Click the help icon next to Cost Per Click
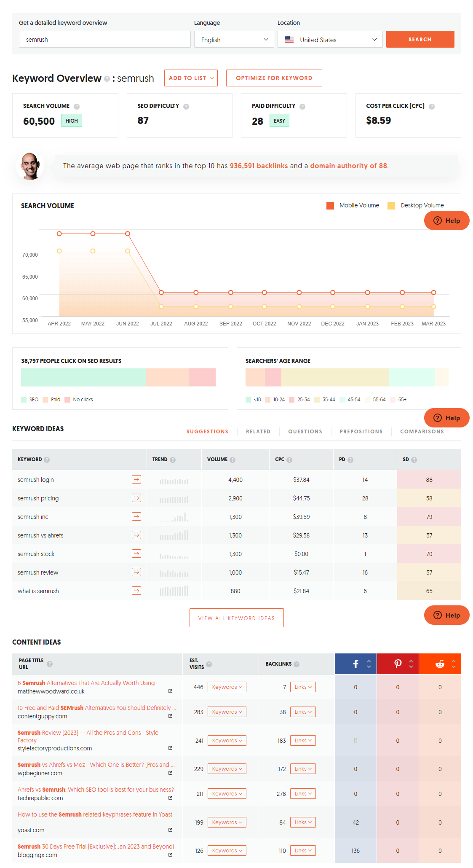The image size is (473, 868). pos(432,107)
